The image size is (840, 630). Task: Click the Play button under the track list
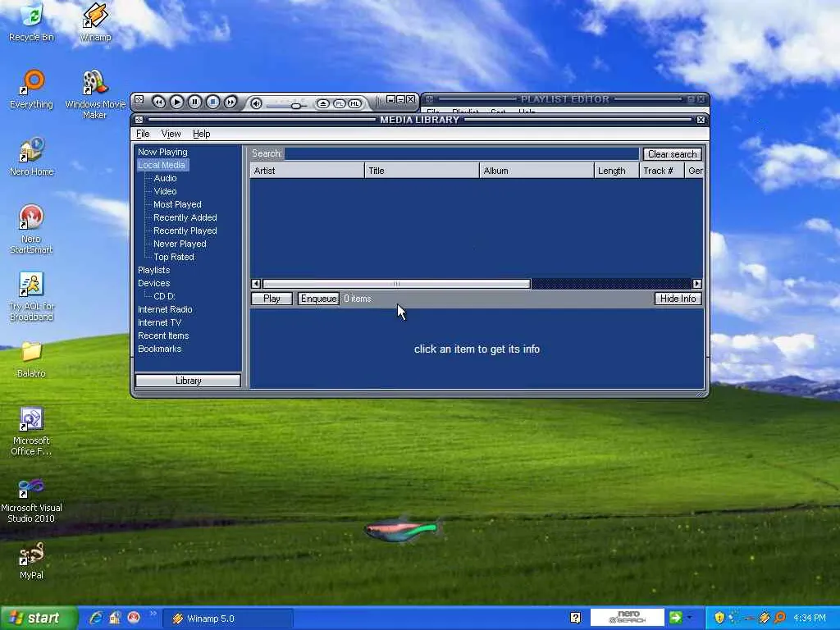tap(272, 299)
